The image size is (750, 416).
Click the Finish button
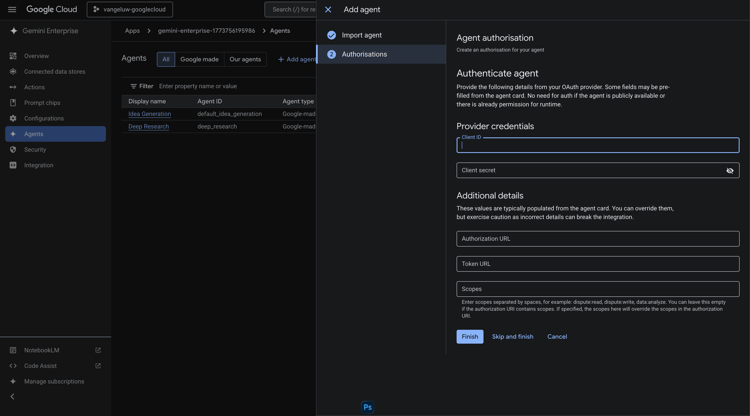pos(470,337)
